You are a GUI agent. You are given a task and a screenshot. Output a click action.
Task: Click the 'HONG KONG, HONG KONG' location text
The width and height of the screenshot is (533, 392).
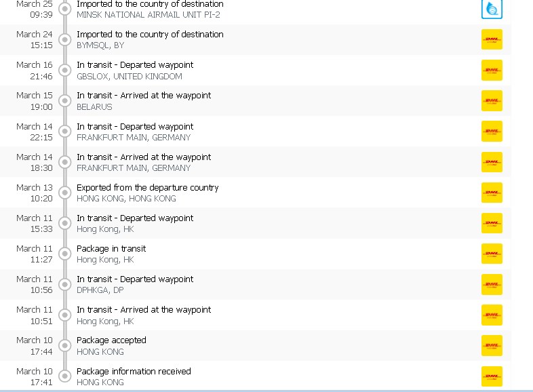click(126, 199)
